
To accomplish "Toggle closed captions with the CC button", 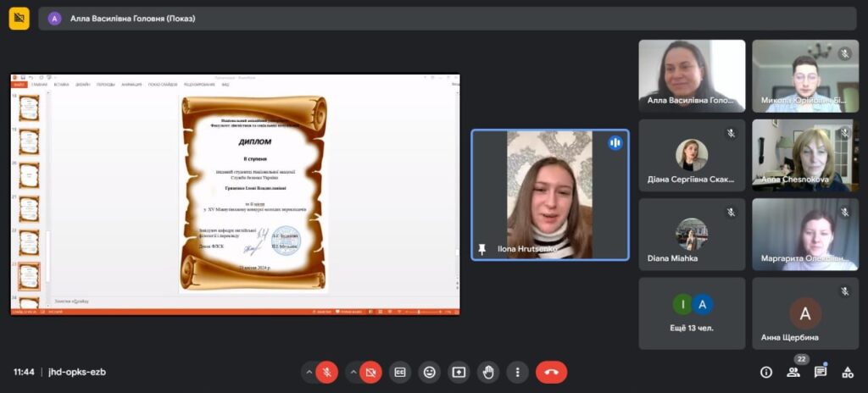I will coord(399,372).
